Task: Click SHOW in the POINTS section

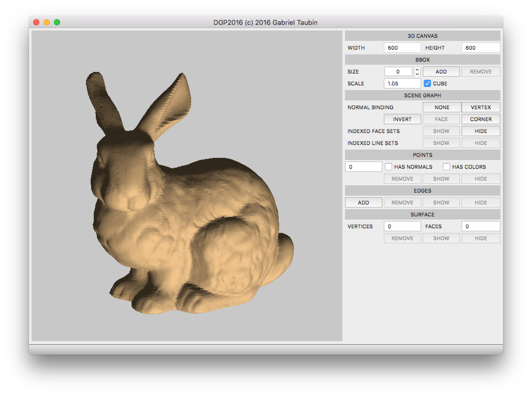Action: (441, 179)
